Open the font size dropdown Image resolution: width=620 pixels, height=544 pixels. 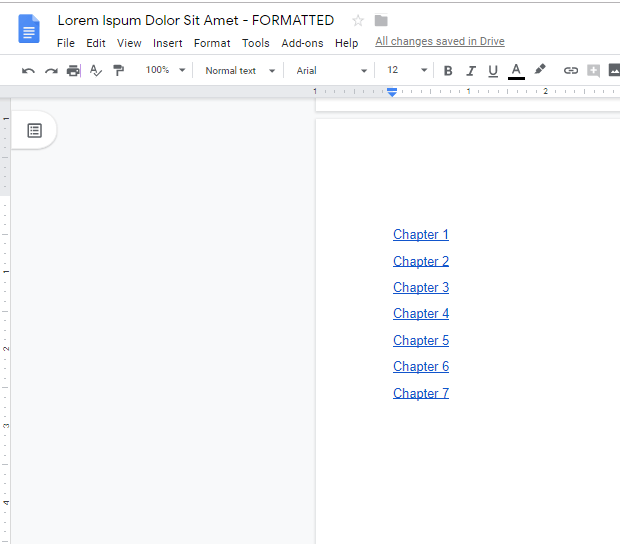(x=424, y=70)
